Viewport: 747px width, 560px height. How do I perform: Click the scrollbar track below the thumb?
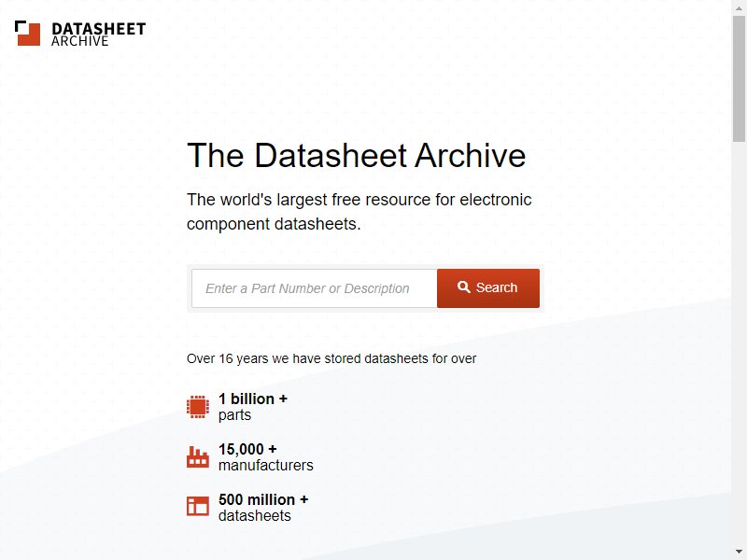[x=739, y=343]
